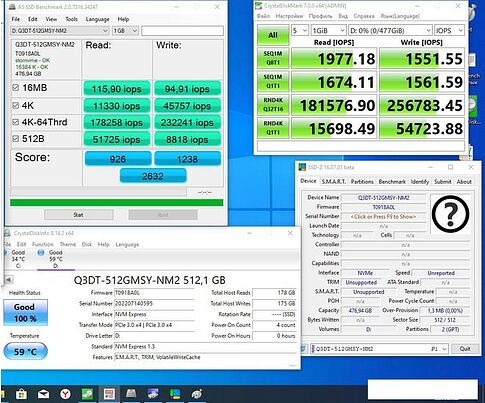Click the green All button in CrystalDiskMark
This screenshot has width=485, height=403.
pos(273,35)
